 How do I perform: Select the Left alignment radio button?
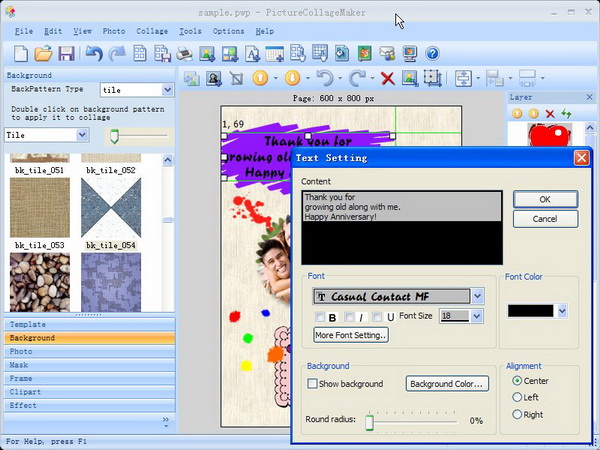tap(517, 398)
